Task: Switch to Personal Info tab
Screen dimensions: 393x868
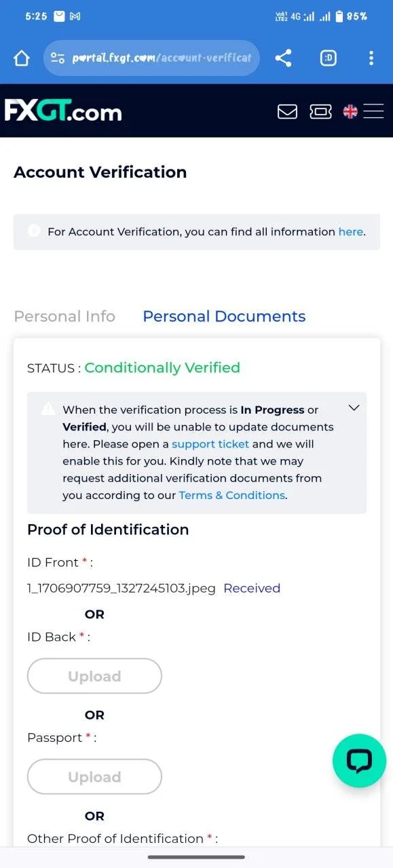Action: pyautogui.click(x=64, y=316)
